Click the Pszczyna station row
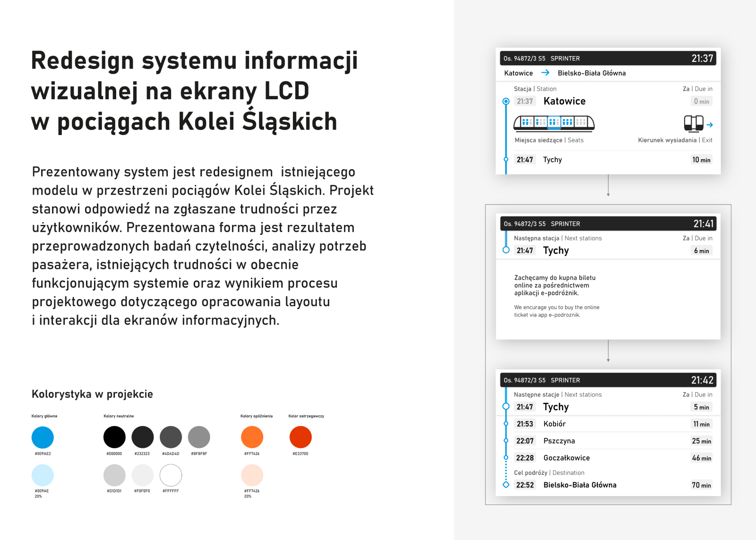Image resolution: width=756 pixels, height=540 pixels. [x=608, y=441]
